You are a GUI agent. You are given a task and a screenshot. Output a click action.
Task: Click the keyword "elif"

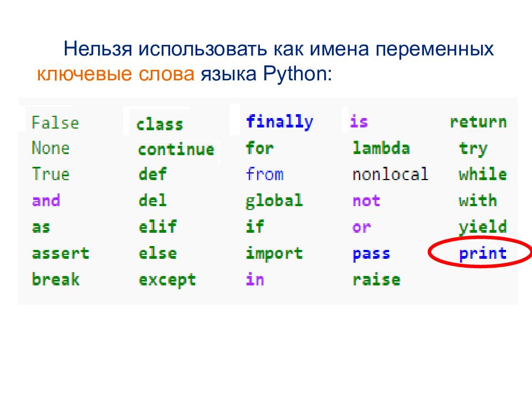coord(157,226)
